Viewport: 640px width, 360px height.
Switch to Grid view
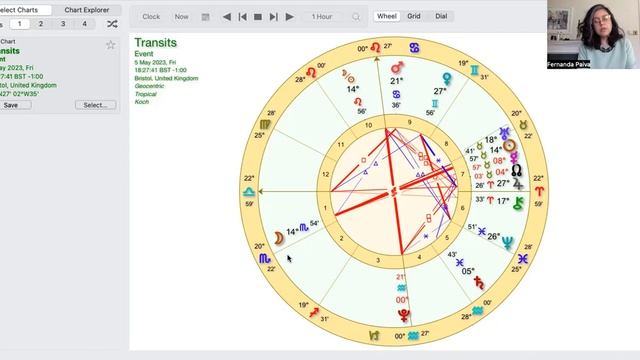(x=413, y=16)
